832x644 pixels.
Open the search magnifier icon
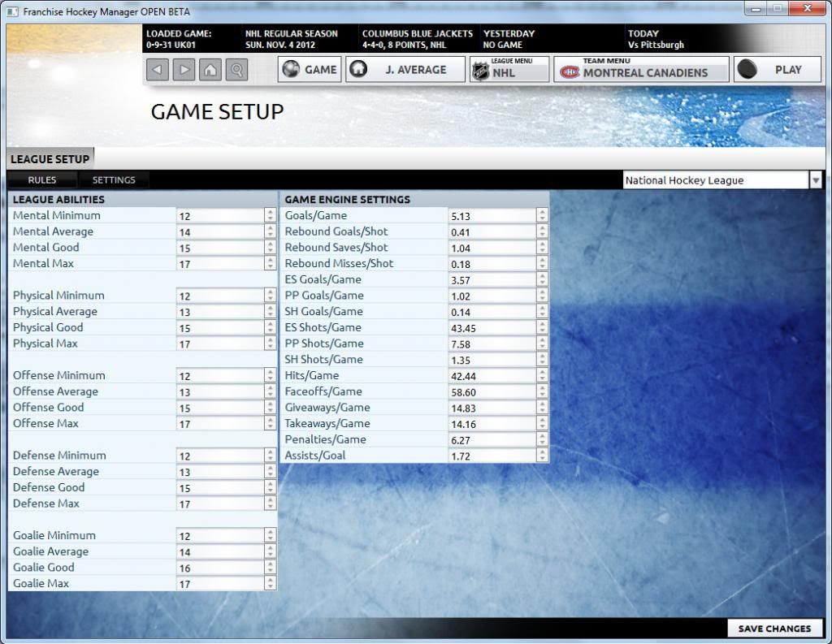coord(236,70)
